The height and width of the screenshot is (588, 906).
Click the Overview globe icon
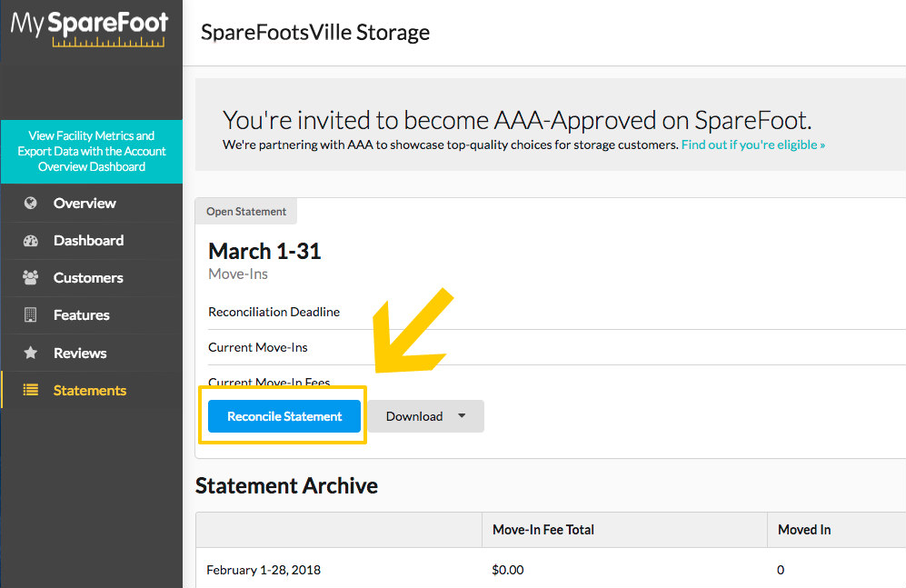(x=31, y=203)
